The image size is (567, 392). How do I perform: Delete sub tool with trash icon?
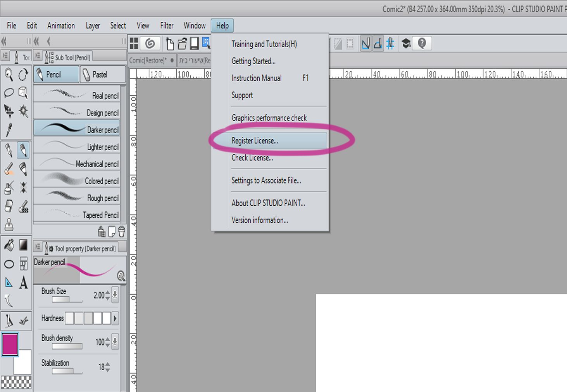(122, 232)
